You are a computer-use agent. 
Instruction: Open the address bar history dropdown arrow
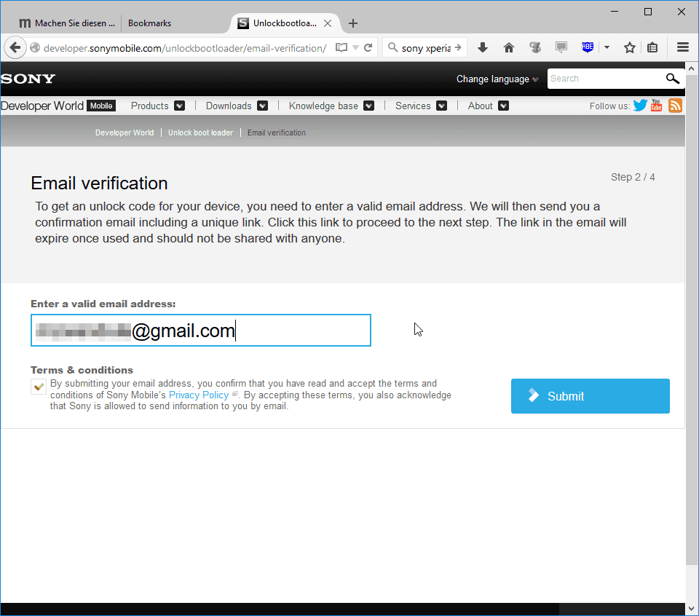[x=355, y=48]
